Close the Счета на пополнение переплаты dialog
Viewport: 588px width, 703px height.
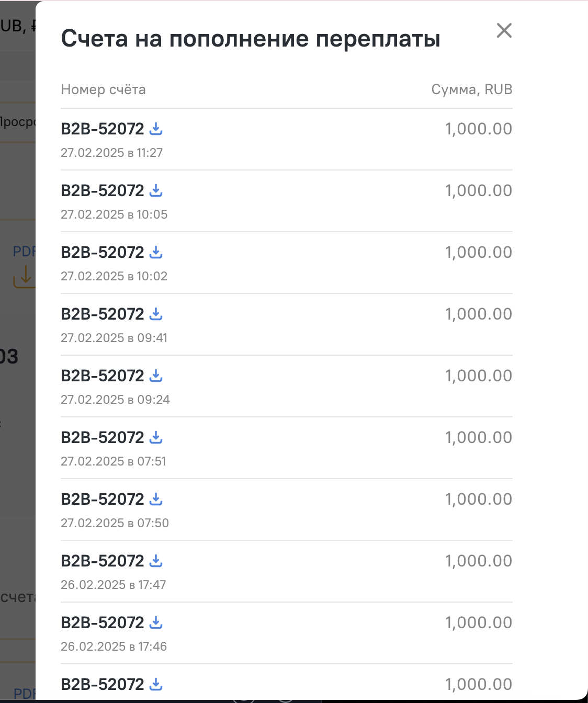click(x=504, y=30)
